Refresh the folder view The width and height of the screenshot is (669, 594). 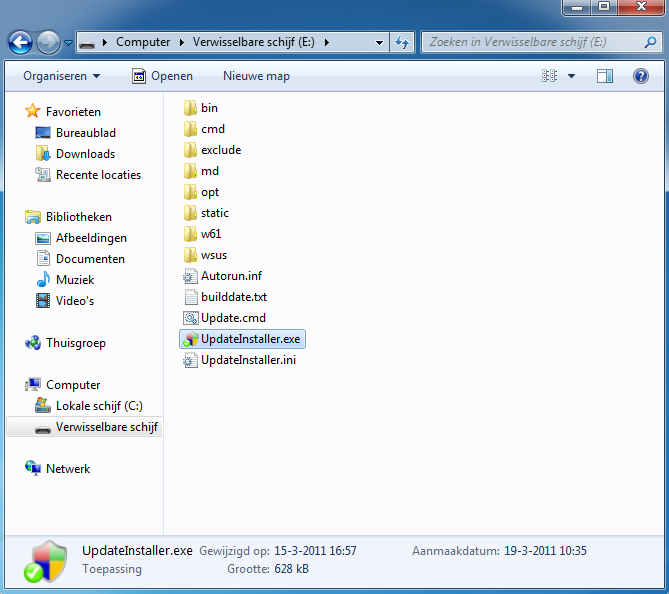401,42
